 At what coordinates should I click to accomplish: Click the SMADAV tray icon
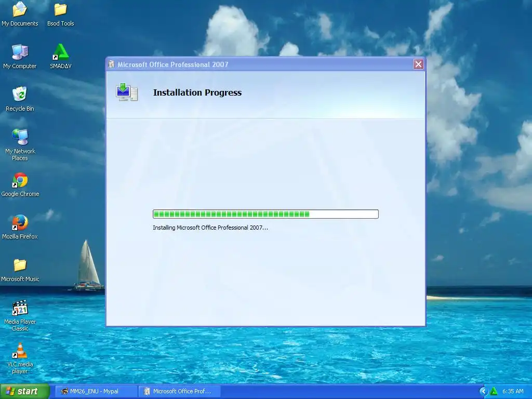click(494, 391)
